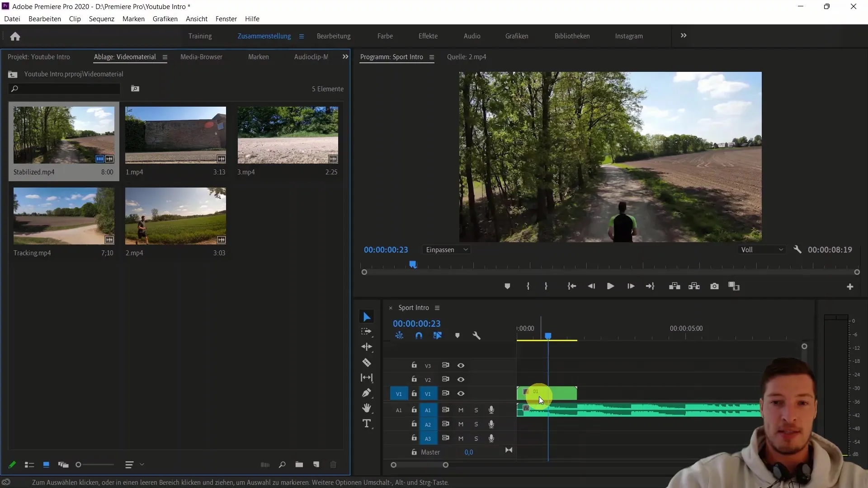Step forward one frame
The image size is (868, 488).
click(x=631, y=286)
